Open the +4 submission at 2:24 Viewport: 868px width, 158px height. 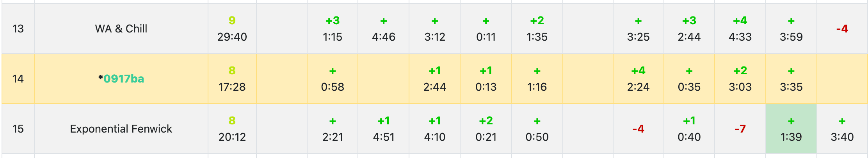[638, 79]
